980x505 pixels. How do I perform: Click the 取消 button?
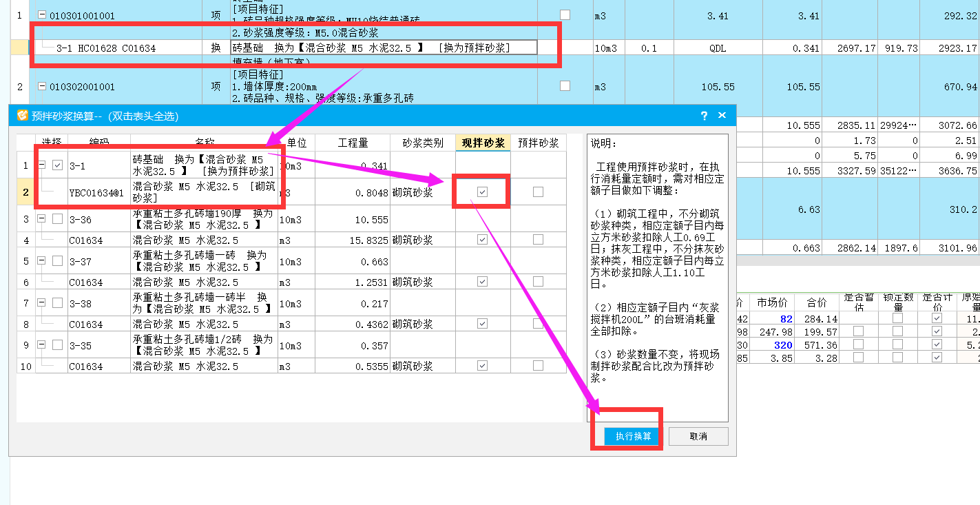(x=698, y=436)
